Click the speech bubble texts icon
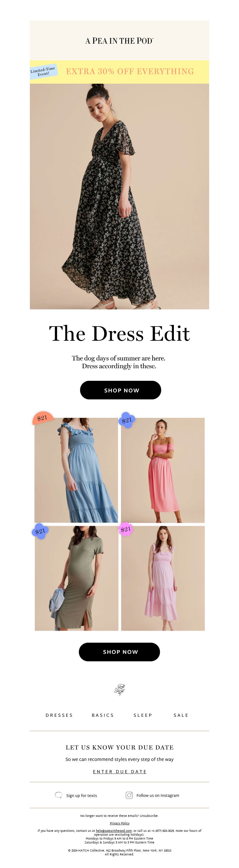The height and width of the screenshot is (868, 239). pos(58,795)
